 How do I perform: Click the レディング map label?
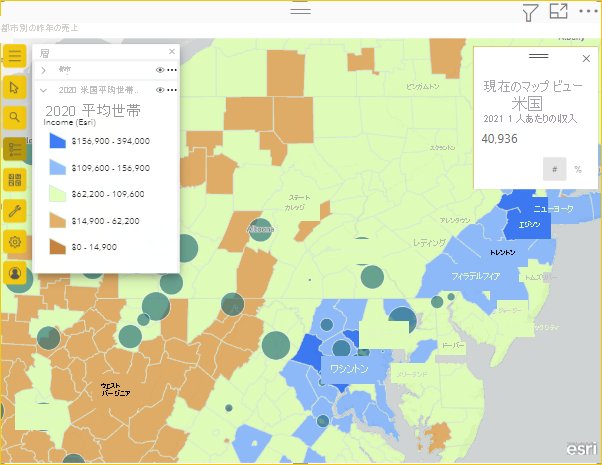(429, 242)
